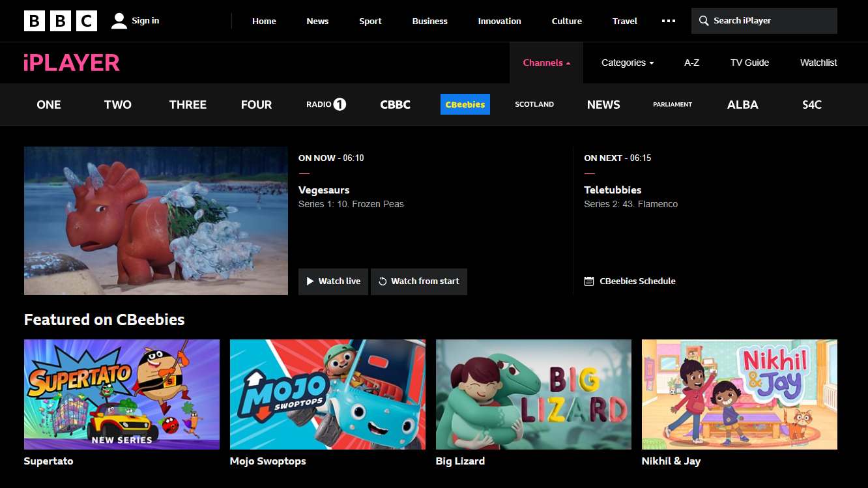
Task: Open the Nikhil & Jay thumbnail
Action: (740, 394)
